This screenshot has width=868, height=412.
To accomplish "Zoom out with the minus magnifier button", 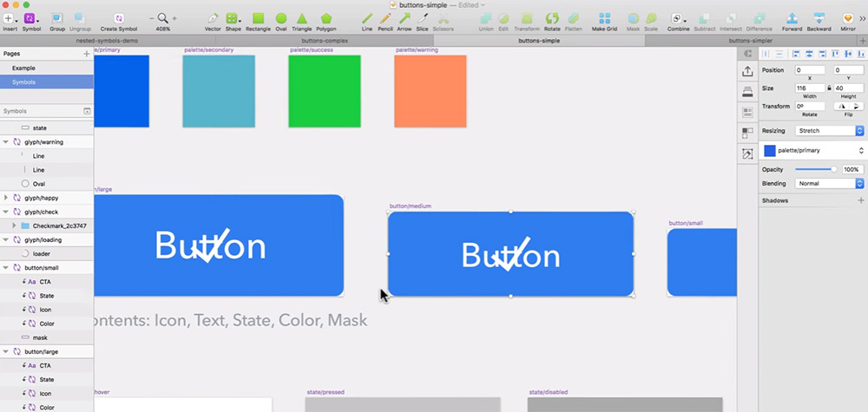I will click(152, 19).
